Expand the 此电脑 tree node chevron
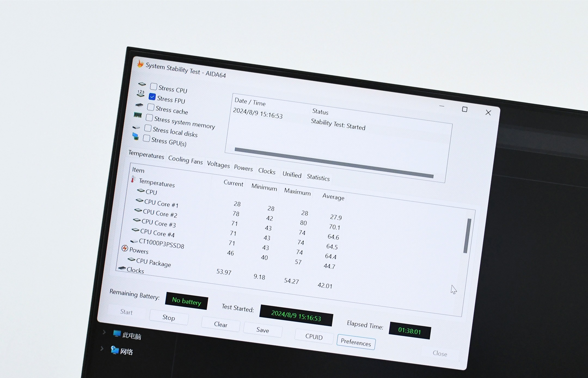 pos(104,332)
